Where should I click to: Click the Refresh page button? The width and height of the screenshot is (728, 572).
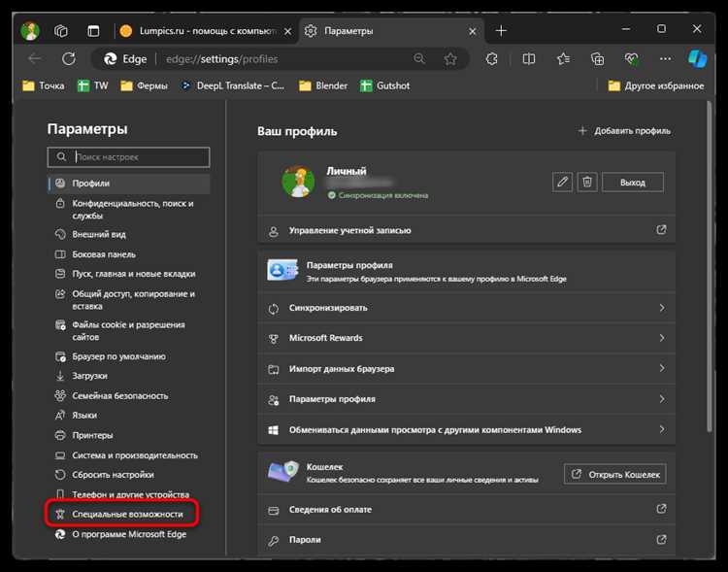click(x=69, y=58)
